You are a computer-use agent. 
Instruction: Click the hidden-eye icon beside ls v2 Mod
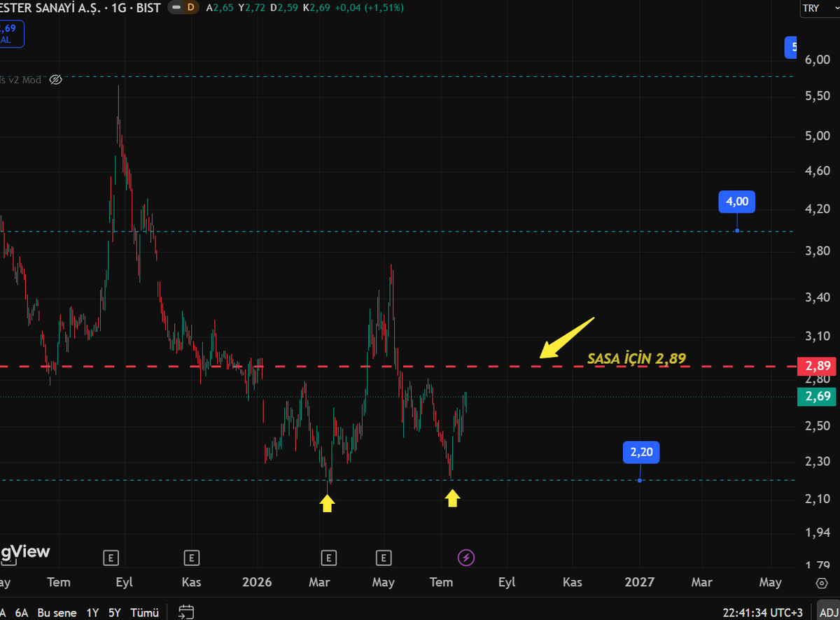(x=57, y=80)
